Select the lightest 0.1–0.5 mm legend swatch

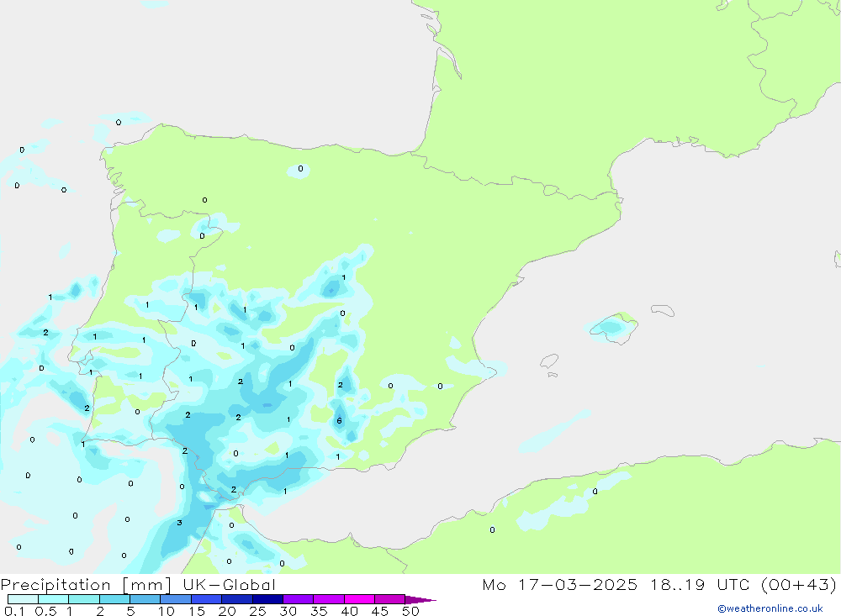(23, 599)
